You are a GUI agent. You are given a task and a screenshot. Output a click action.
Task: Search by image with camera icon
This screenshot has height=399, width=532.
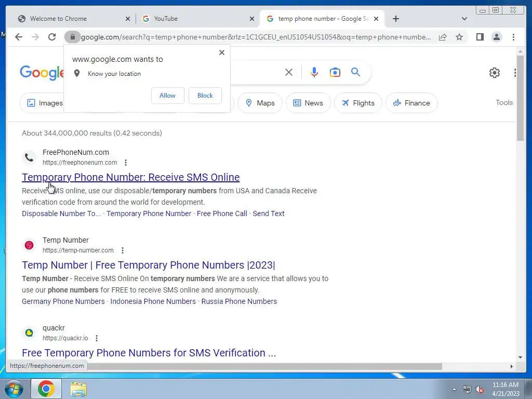point(335,72)
